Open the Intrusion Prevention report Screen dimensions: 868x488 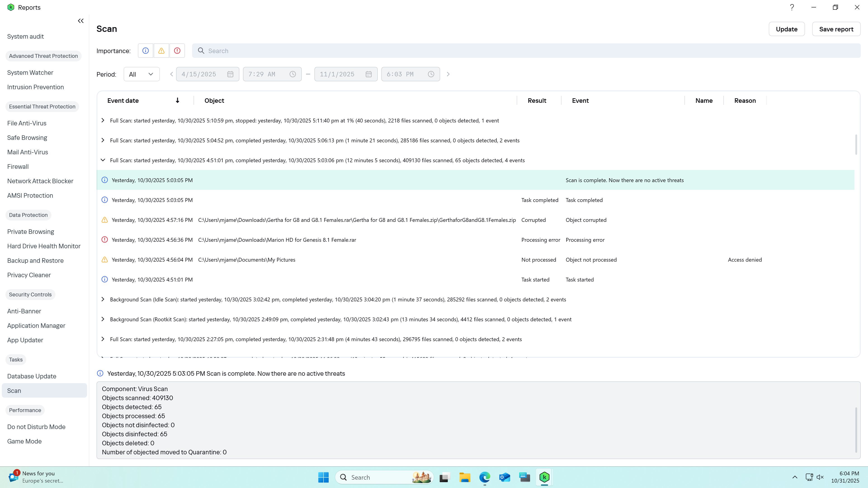click(x=35, y=87)
